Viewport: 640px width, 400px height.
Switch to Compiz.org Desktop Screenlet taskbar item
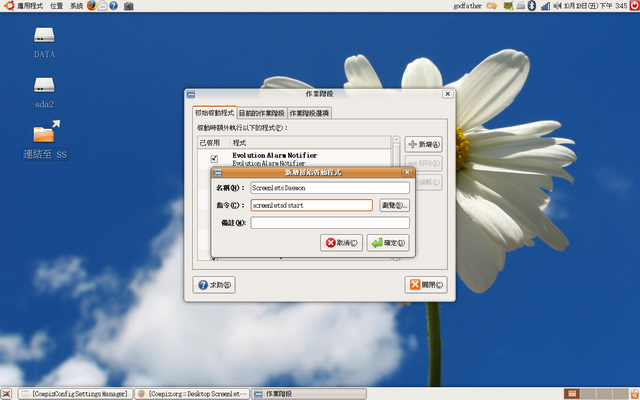(192, 394)
